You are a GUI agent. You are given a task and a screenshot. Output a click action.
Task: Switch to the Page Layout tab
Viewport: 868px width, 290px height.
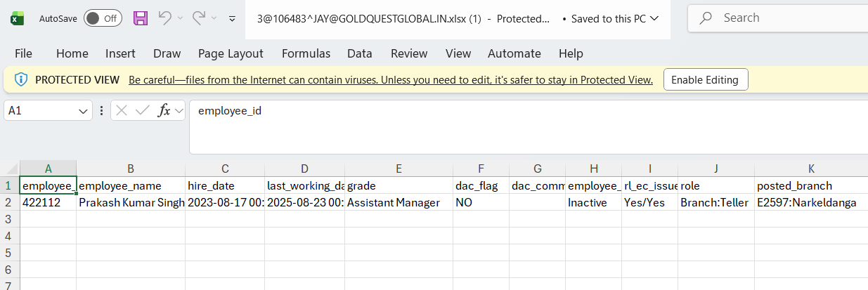[231, 53]
